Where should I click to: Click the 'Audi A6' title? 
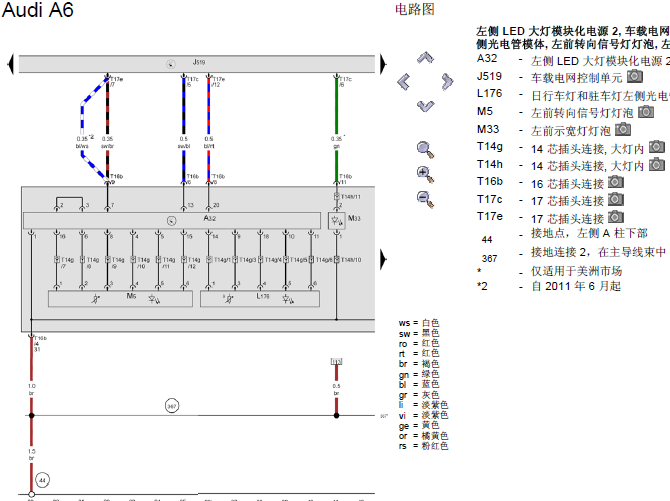pos(38,10)
